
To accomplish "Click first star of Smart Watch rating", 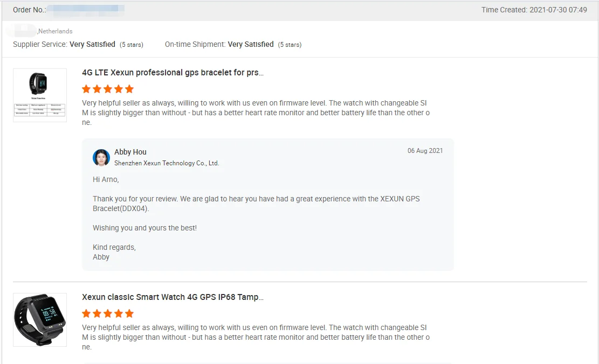I will [86, 314].
